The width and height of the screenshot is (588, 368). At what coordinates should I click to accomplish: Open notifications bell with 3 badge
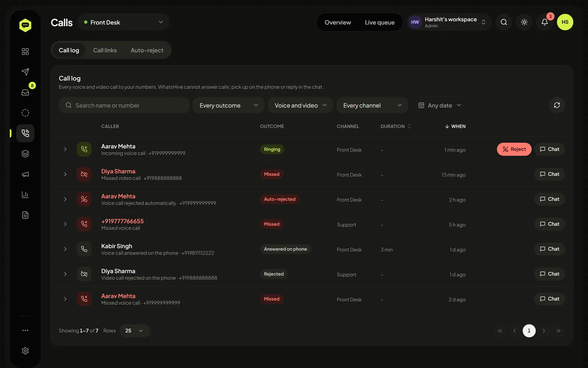pos(545,22)
